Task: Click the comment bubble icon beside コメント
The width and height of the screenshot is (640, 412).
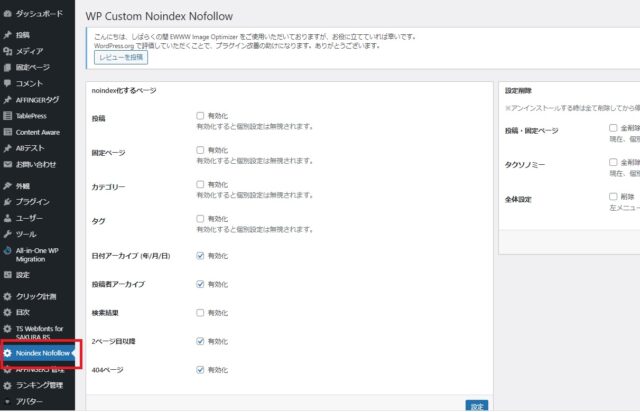Action: 7,83
